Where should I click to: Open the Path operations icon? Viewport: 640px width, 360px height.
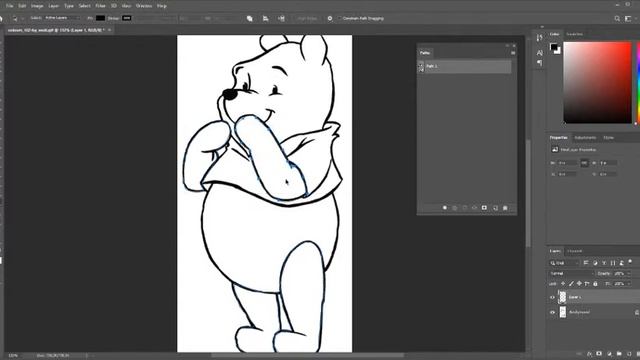pos(249,18)
